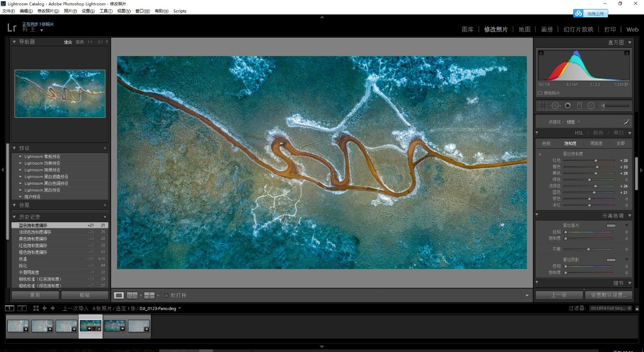Viewport: 644px width, 352px height.
Task: Toggle Detail panel switch
Action: pos(537,283)
